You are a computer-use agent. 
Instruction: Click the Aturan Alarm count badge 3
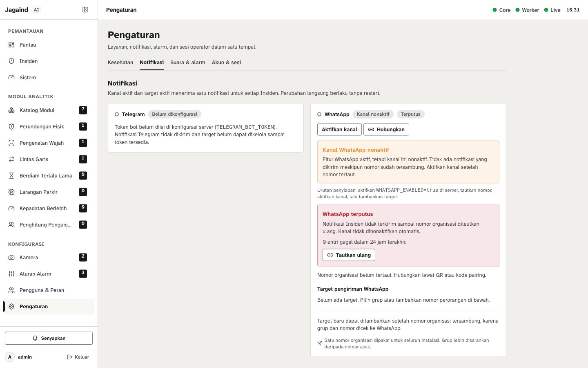tap(83, 274)
